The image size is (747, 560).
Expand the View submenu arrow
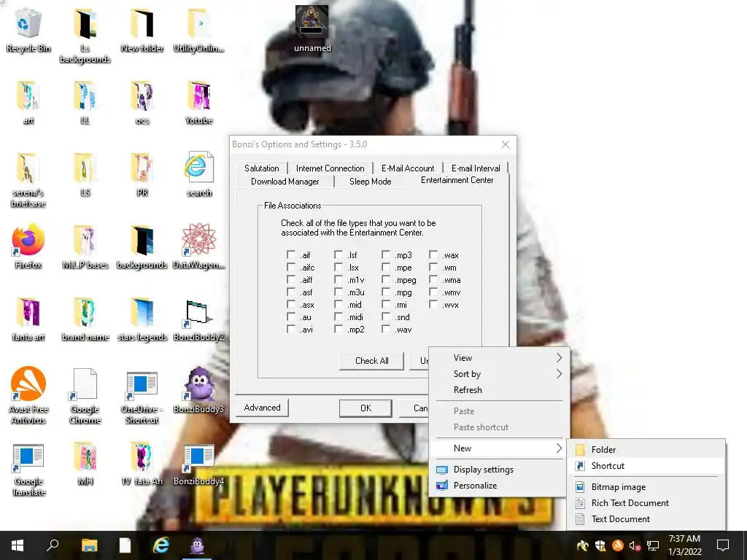[x=560, y=357]
